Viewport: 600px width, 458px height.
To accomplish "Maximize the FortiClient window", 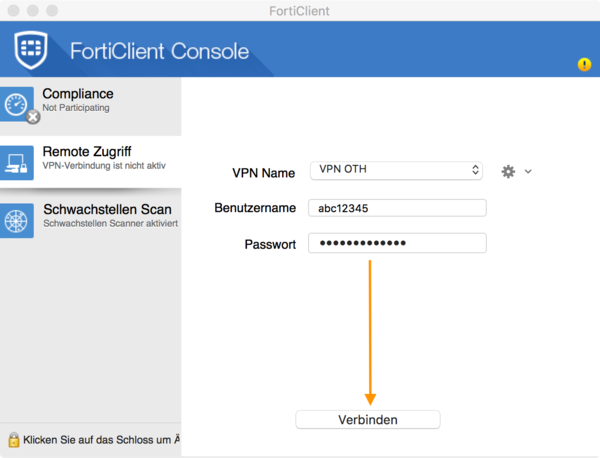I will (x=51, y=9).
